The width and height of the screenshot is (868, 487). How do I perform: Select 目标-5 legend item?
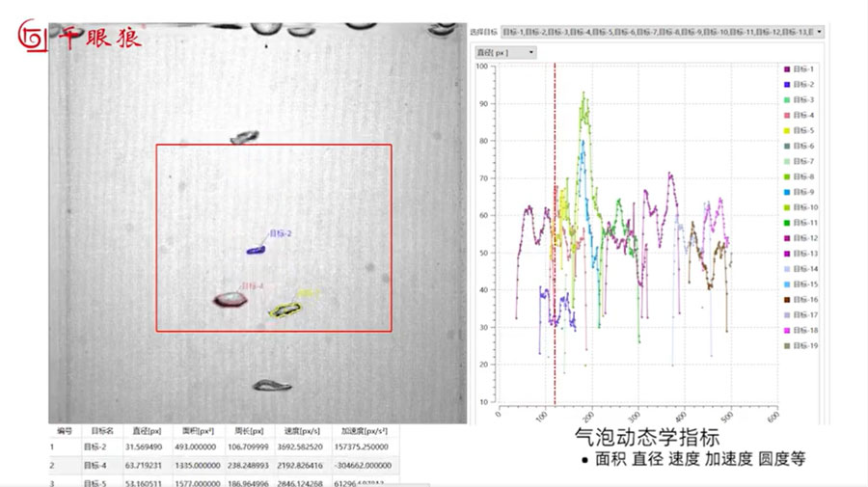(802, 130)
